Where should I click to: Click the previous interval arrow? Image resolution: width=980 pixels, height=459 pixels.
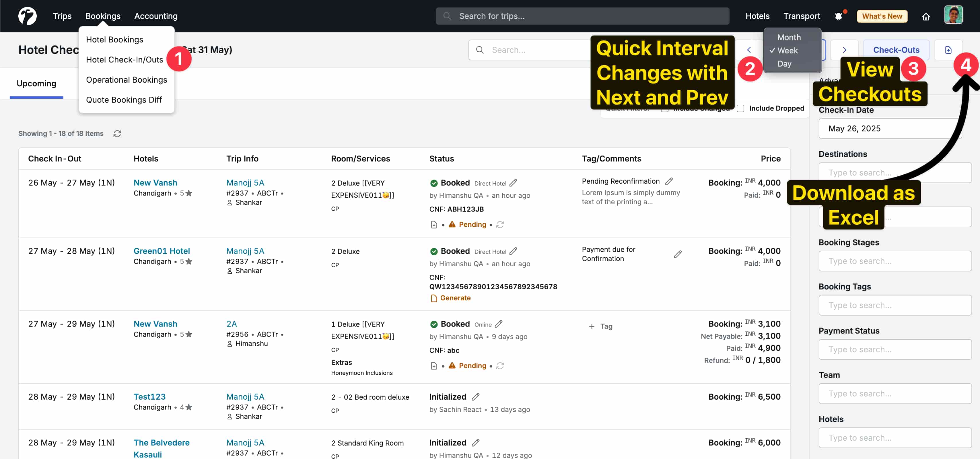(748, 50)
